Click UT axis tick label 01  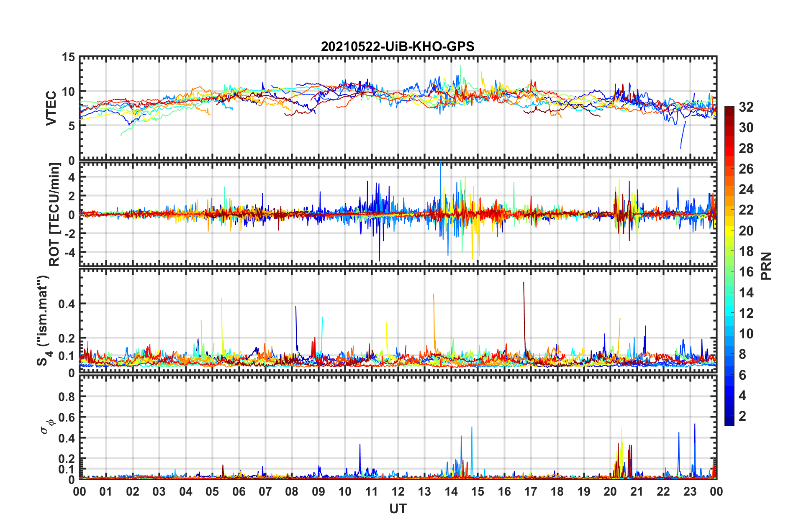pyautogui.click(x=106, y=491)
